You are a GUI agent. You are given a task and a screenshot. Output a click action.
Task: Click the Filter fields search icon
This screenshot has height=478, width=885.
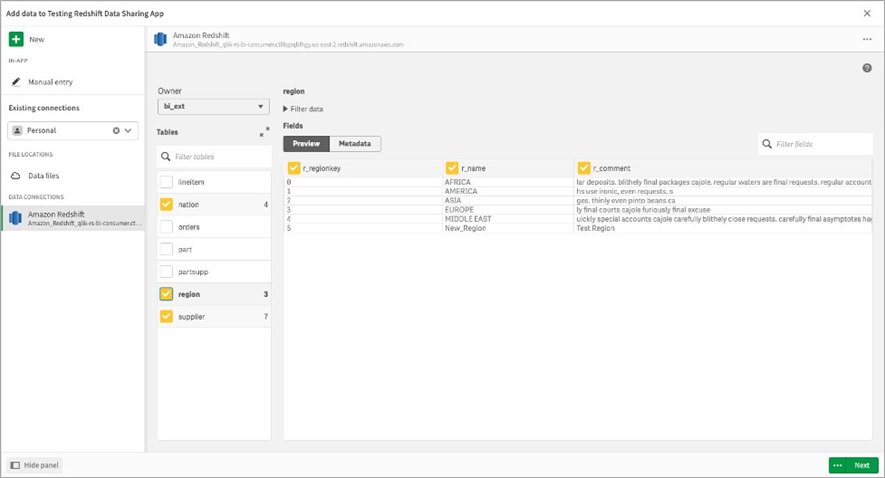click(766, 144)
